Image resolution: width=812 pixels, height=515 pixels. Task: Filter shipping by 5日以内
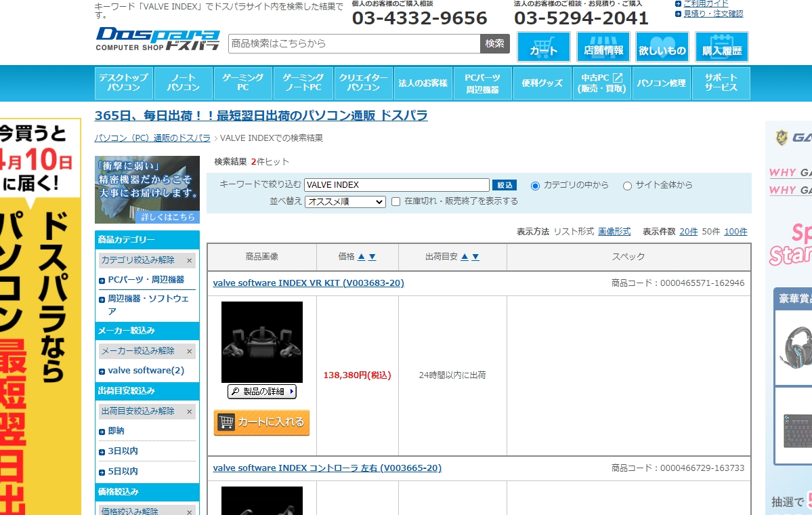tap(123, 472)
